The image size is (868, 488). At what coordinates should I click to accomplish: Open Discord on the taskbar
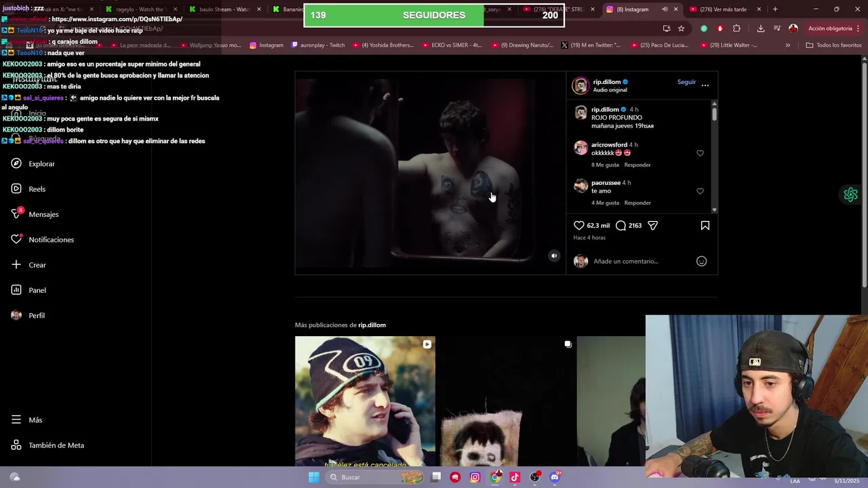click(555, 477)
